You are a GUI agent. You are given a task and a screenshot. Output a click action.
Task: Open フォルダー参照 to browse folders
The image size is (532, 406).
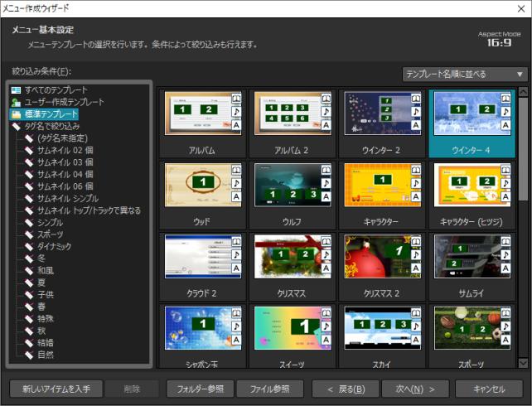(199, 389)
